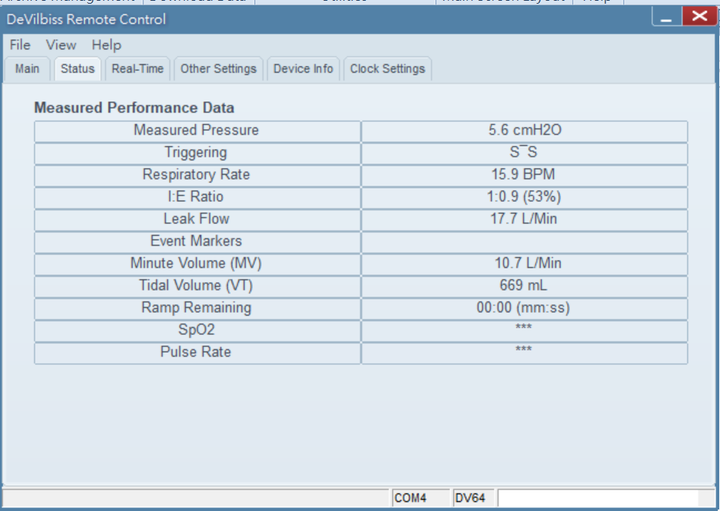Click the Respiratory Rate label

pyautogui.click(x=196, y=174)
